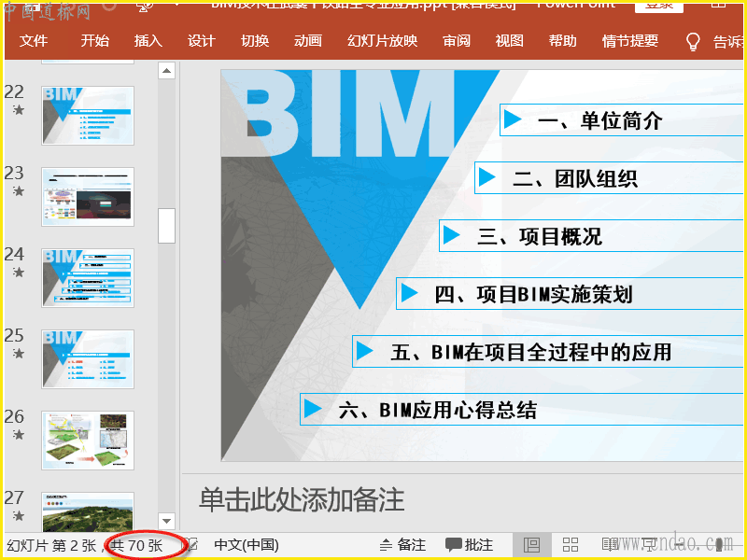This screenshot has width=747, height=560.
Task: Start slideshow from status bar icon
Action: [x=649, y=545]
